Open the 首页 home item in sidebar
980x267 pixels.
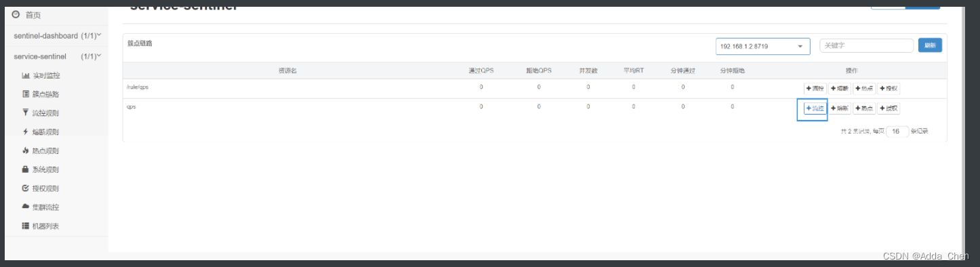tap(27, 15)
